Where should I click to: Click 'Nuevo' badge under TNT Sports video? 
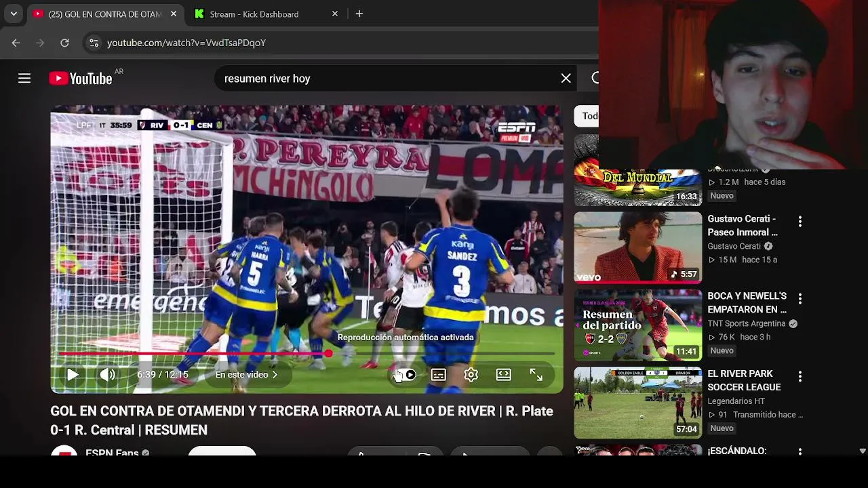point(722,351)
